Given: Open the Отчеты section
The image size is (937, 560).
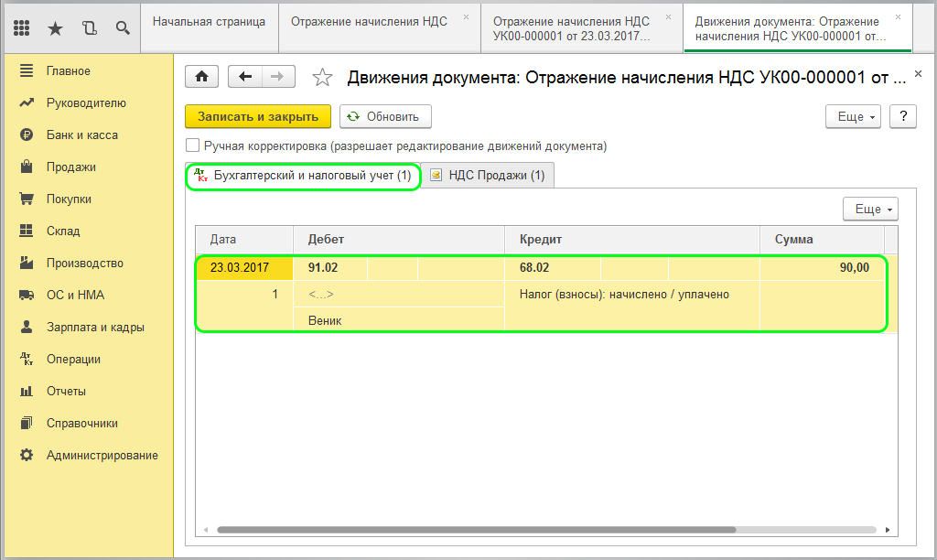Looking at the screenshot, I should point(66,391).
